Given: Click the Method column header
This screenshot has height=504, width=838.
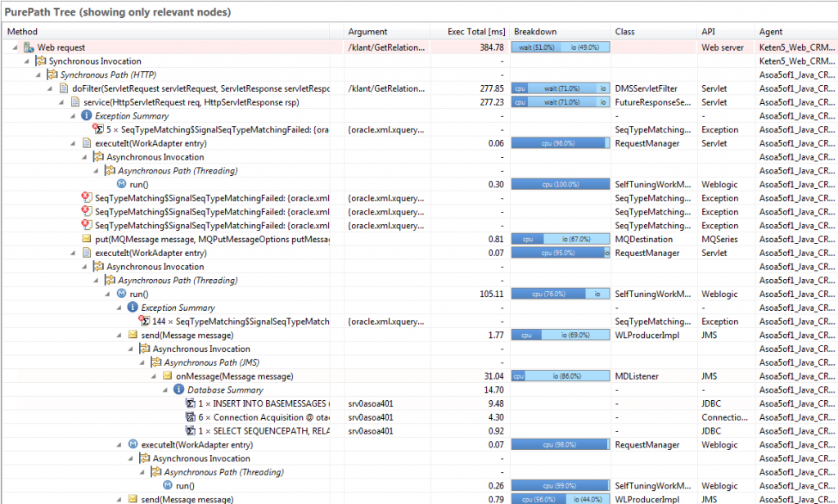Looking at the screenshot, I should (x=21, y=32).
